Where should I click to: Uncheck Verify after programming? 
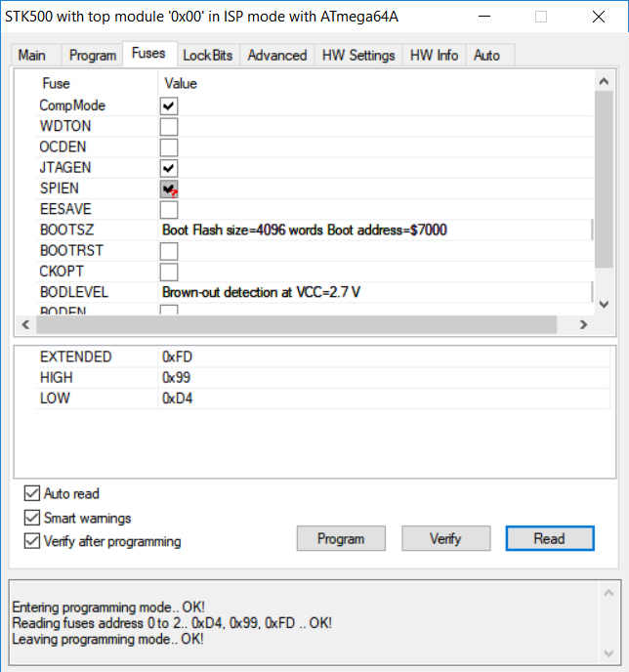32,541
